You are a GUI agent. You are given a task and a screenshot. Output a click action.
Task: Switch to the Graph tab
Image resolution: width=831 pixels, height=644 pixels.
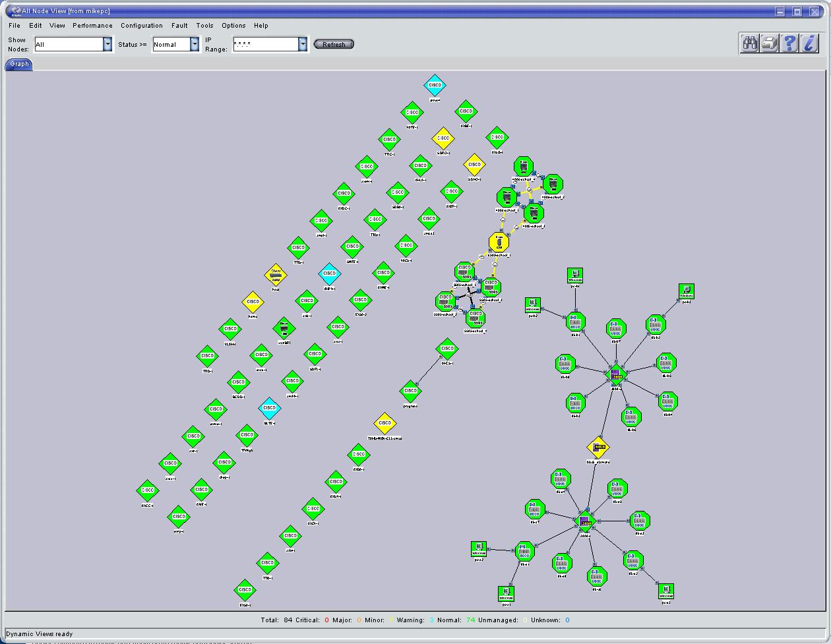[x=19, y=64]
